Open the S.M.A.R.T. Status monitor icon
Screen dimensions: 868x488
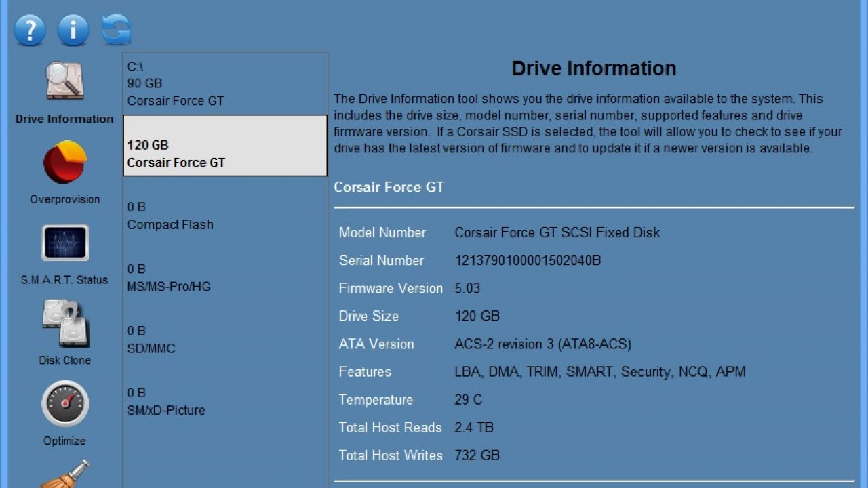64,243
